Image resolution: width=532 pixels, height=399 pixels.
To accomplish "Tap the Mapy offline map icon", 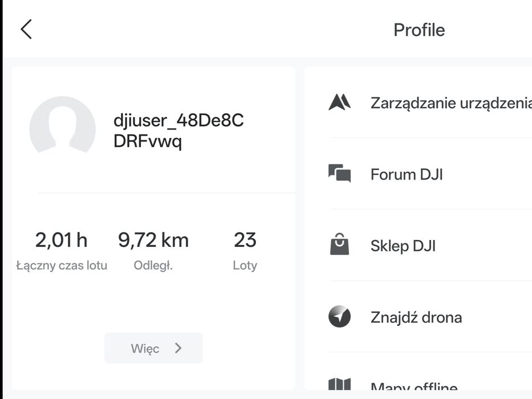I will tap(340, 384).
